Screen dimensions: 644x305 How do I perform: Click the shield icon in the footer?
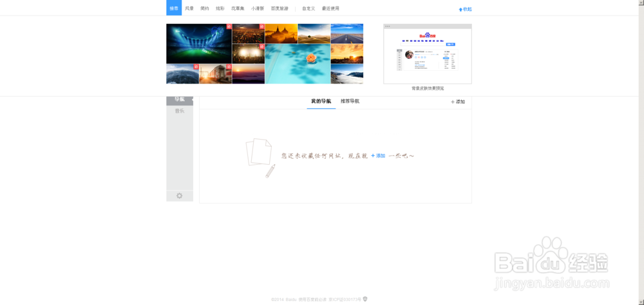pos(365,299)
